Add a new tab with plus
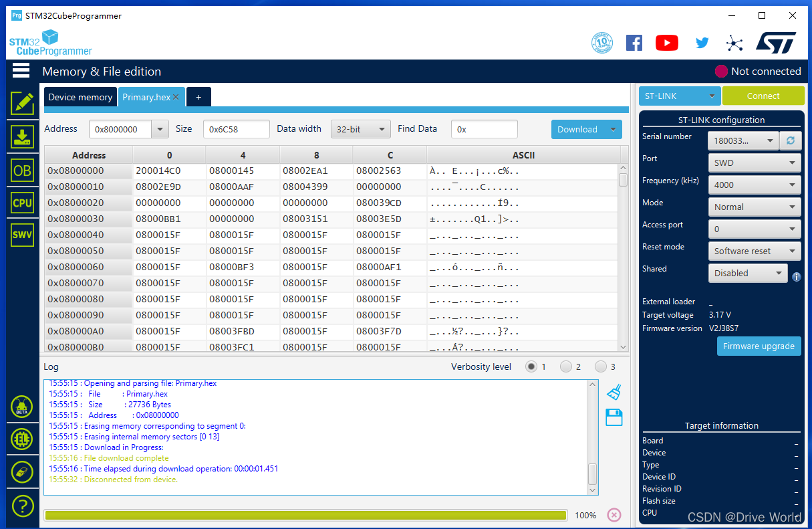 198,97
